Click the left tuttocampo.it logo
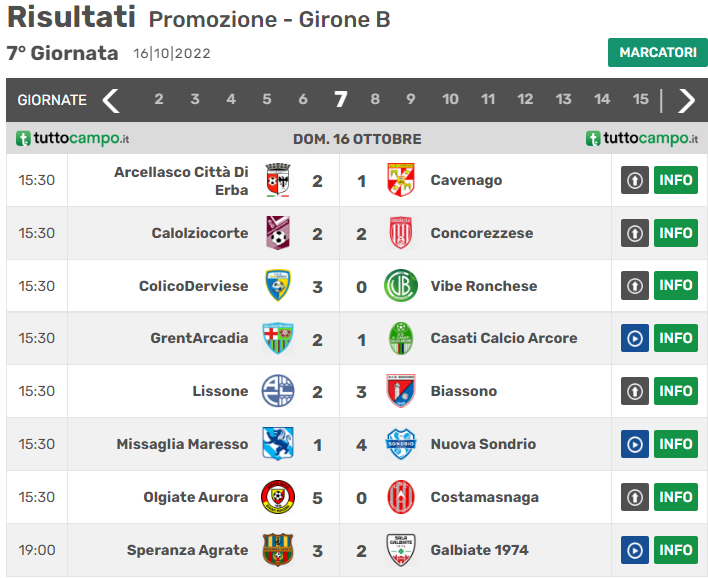Screen dimensions: 708x578 click(73, 139)
